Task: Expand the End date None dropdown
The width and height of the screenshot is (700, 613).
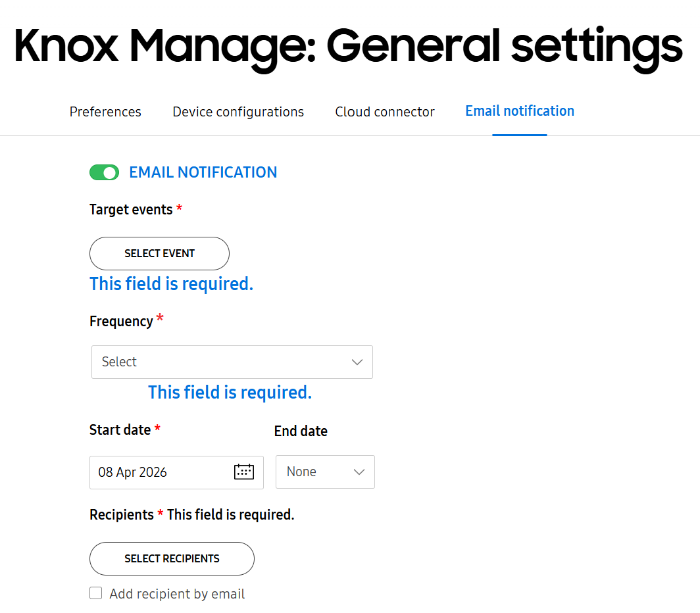Action: click(x=325, y=472)
